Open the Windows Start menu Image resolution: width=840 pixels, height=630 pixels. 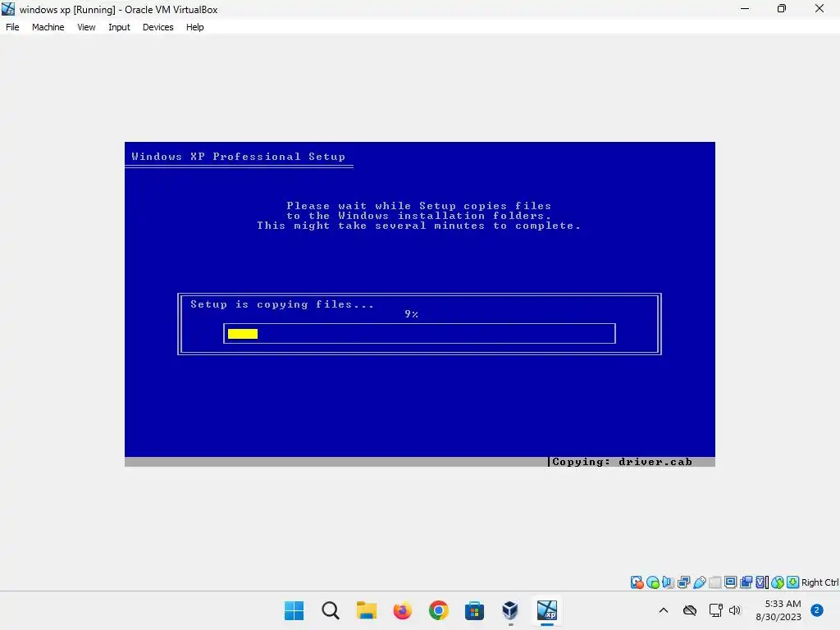click(294, 610)
